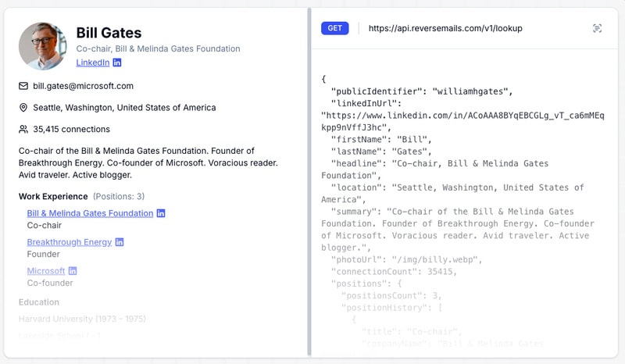Click Bill Gates profile photo

[42, 46]
